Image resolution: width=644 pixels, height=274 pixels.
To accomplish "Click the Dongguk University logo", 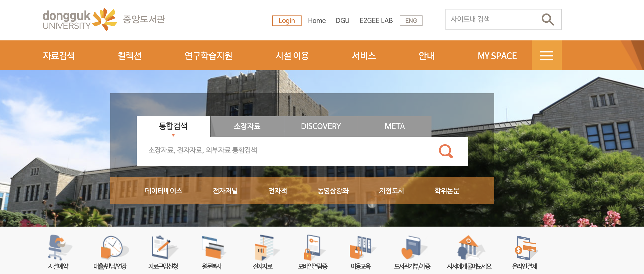I will click(x=80, y=19).
